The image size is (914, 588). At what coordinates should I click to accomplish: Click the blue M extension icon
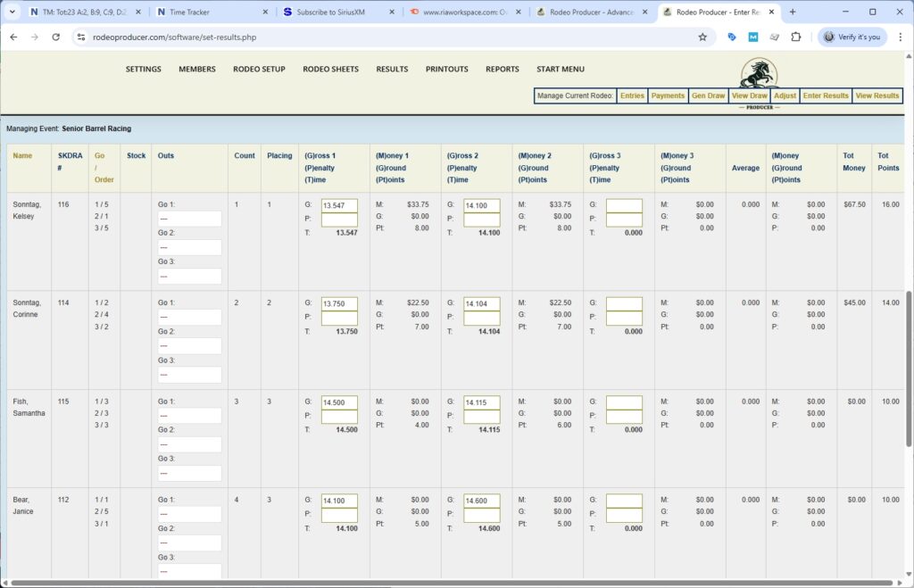(752, 38)
